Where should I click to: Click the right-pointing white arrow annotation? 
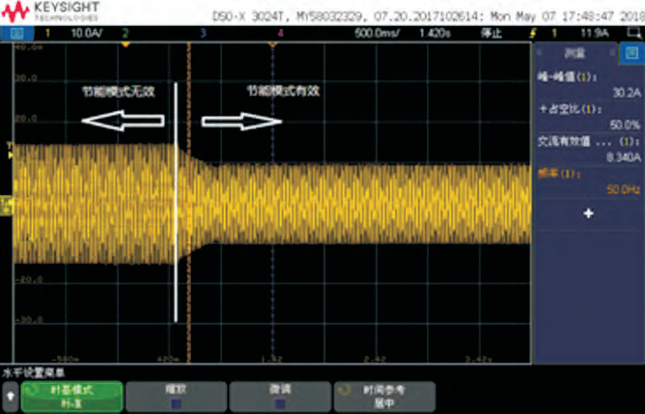242,121
